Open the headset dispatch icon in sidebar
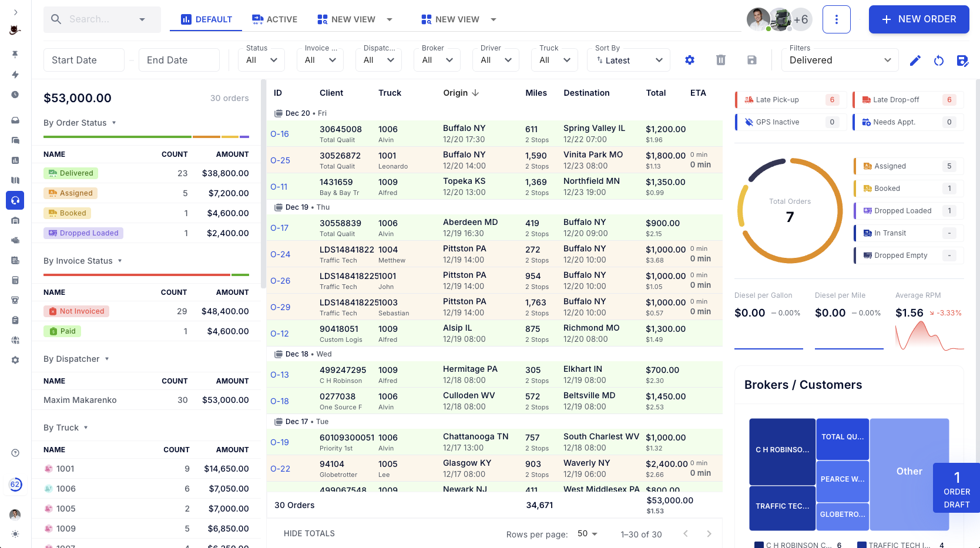The width and height of the screenshot is (980, 548). click(15, 200)
